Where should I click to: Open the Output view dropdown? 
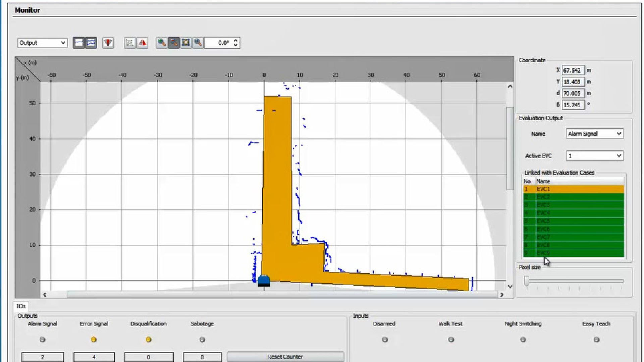pyautogui.click(x=42, y=43)
